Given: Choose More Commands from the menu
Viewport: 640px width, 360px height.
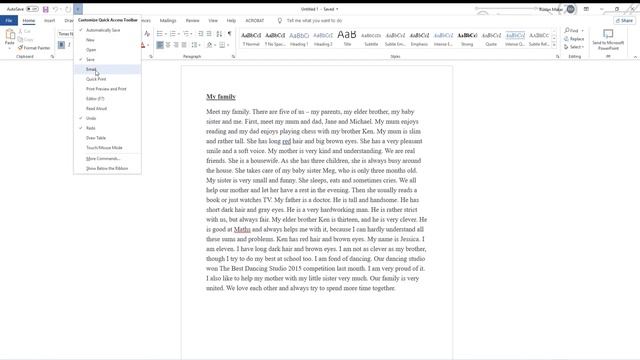Looking at the screenshot, I should click(107, 158).
